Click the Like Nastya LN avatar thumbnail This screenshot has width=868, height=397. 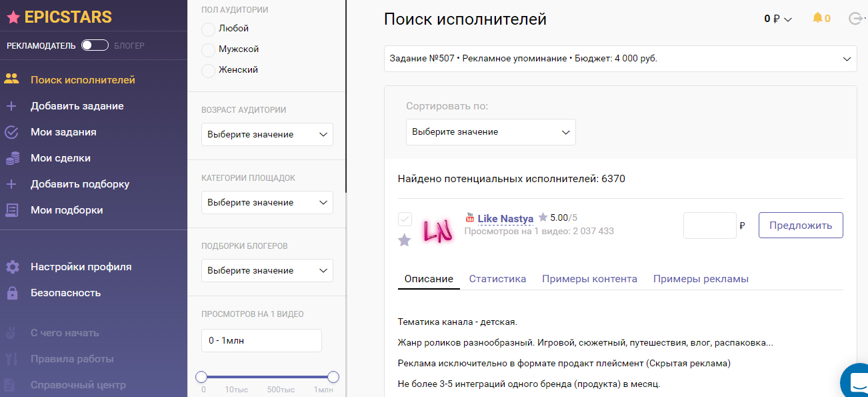pos(437,230)
